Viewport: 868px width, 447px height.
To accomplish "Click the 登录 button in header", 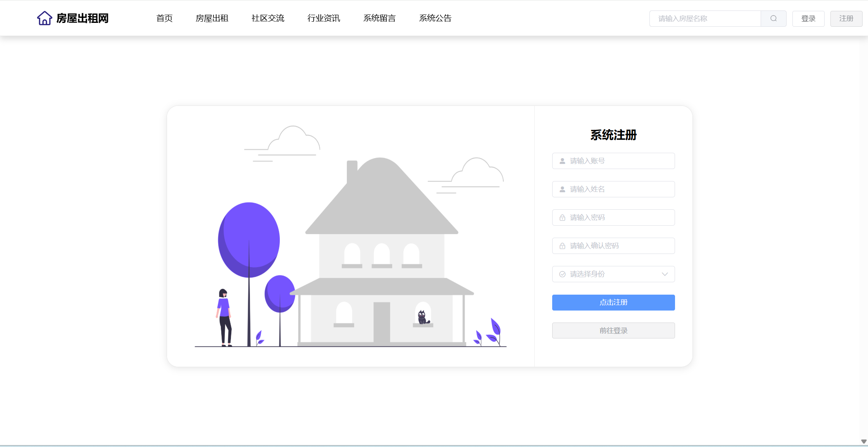I will pos(808,19).
